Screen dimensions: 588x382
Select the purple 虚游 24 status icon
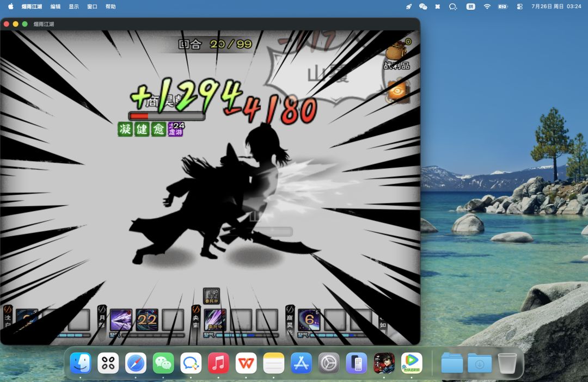pos(175,129)
